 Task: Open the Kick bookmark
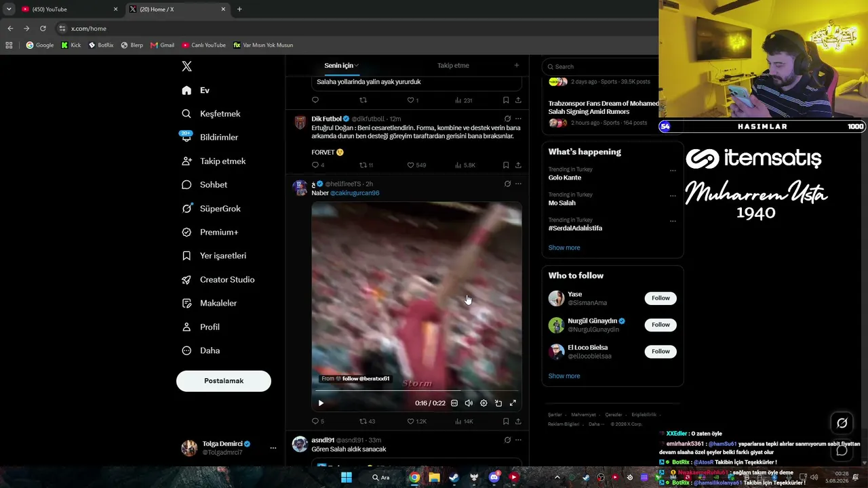pyautogui.click(x=71, y=45)
